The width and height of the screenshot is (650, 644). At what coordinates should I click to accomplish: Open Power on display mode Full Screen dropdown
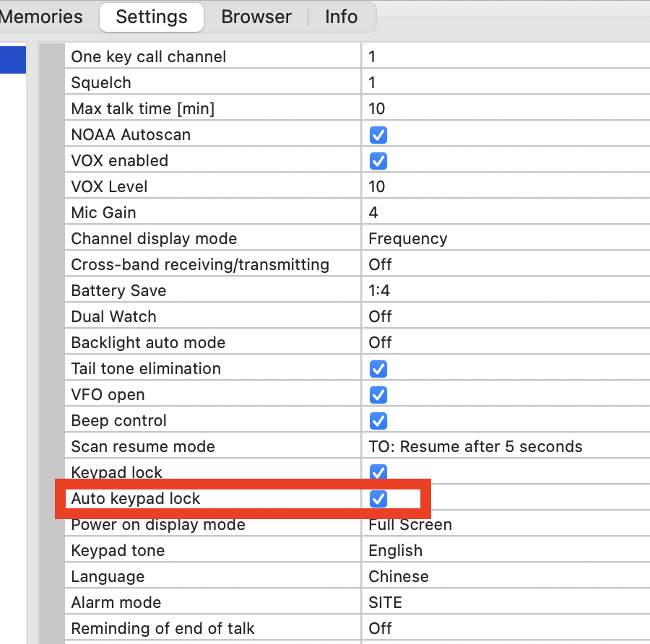[506, 525]
